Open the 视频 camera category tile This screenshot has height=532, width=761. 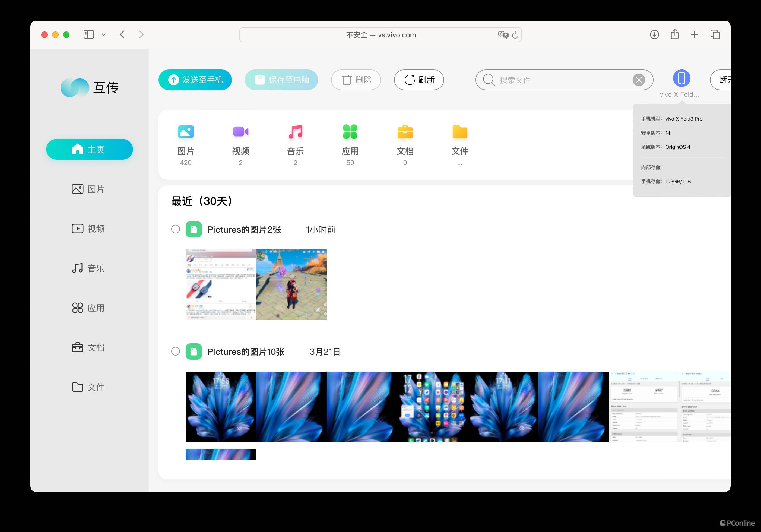click(240, 132)
